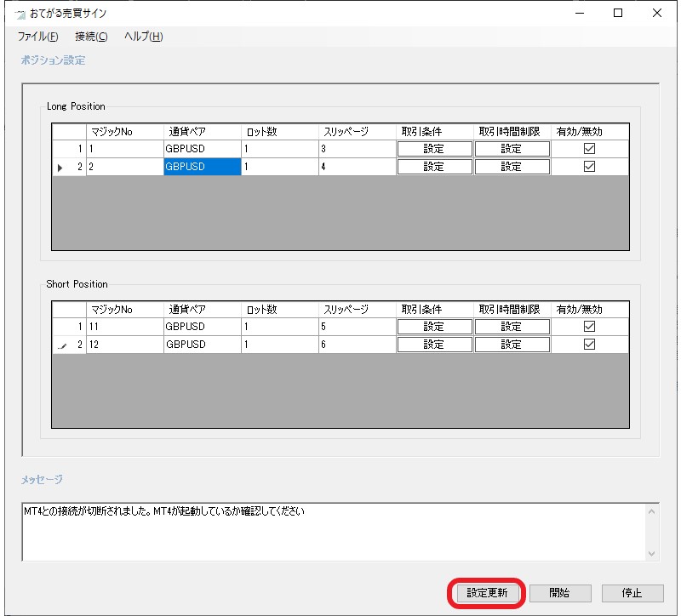This screenshot has width=681, height=616.
Task: Open 取引条件 設定 for Short magic 12
Action: coord(434,345)
